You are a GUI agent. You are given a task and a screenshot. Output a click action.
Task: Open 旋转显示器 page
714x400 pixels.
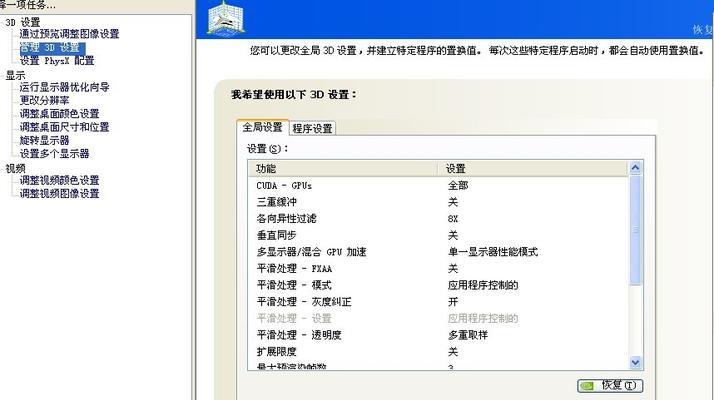[44, 140]
